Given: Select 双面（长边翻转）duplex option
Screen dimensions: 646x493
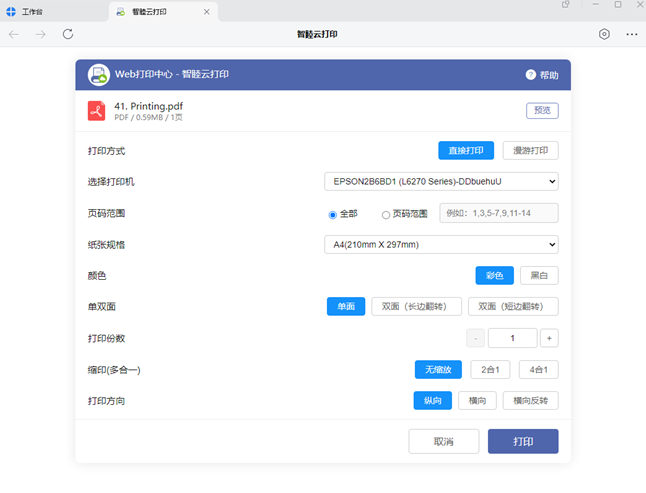Looking at the screenshot, I should [416, 306].
